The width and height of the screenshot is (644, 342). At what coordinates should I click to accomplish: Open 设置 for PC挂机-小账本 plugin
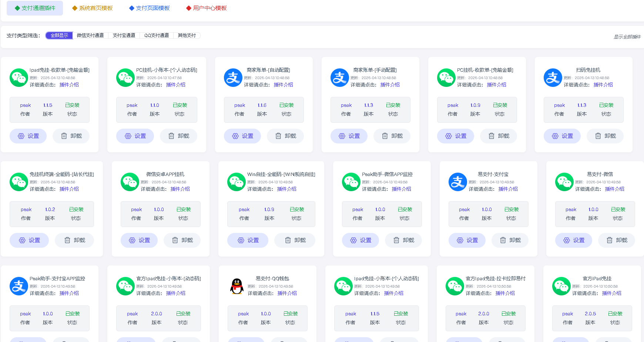point(135,136)
